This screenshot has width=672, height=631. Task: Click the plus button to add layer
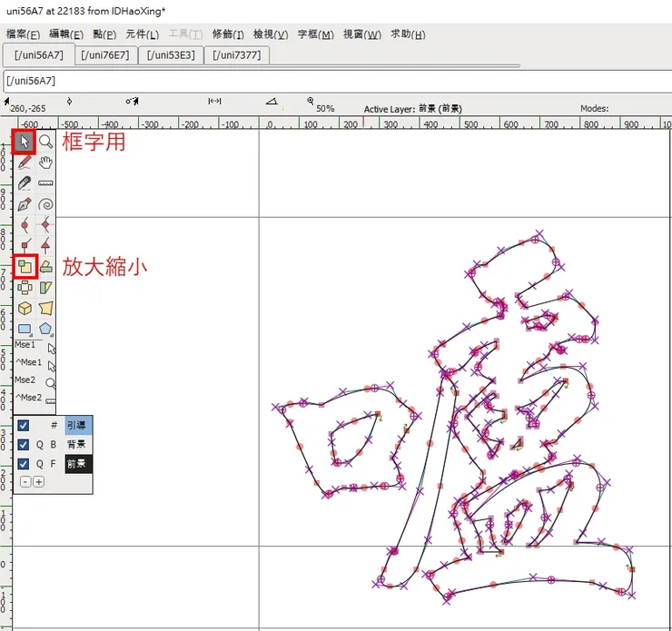(38, 482)
